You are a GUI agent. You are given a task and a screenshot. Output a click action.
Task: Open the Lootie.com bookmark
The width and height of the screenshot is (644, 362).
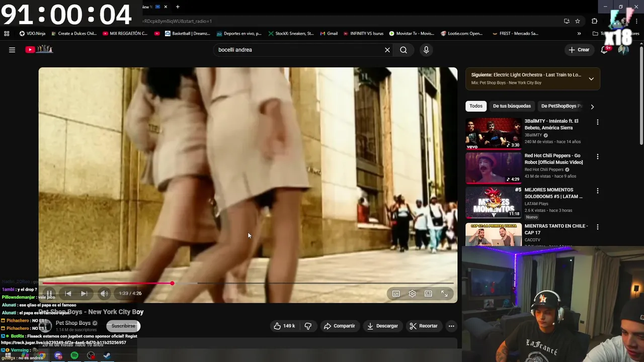(x=461, y=34)
